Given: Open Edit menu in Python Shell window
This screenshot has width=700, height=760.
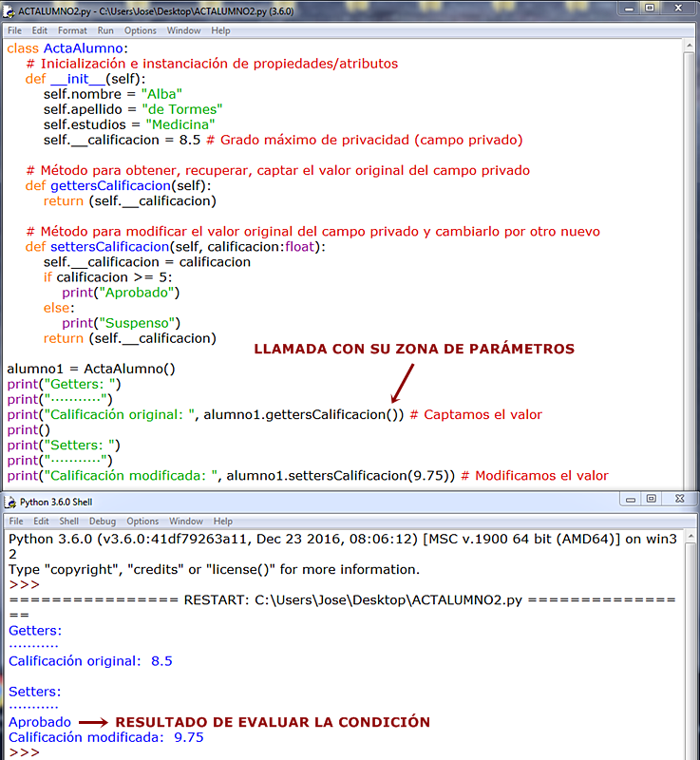Looking at the screenshot, I should 41,521.
